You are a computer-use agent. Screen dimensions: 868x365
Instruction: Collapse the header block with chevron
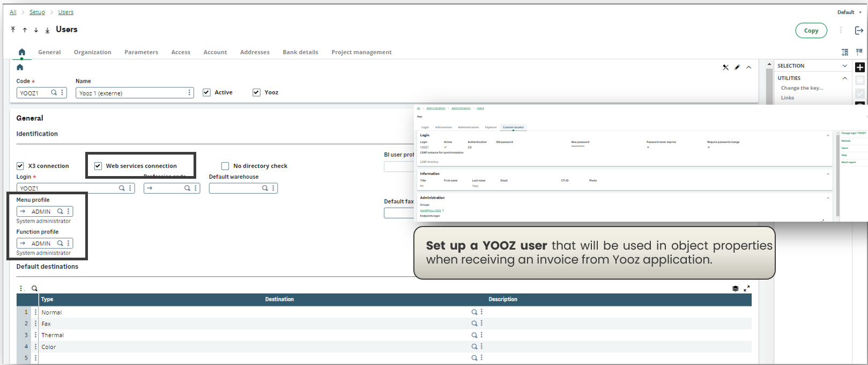click(x=749, y=67)
